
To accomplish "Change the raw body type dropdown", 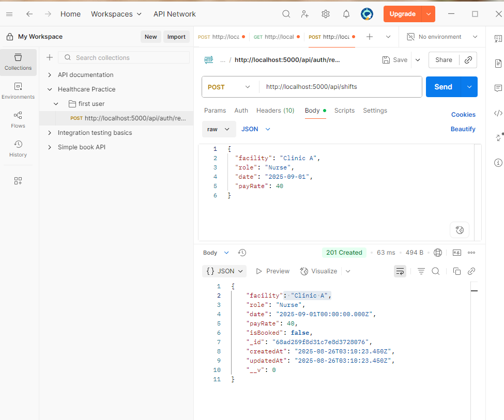I will click(219, 129).
